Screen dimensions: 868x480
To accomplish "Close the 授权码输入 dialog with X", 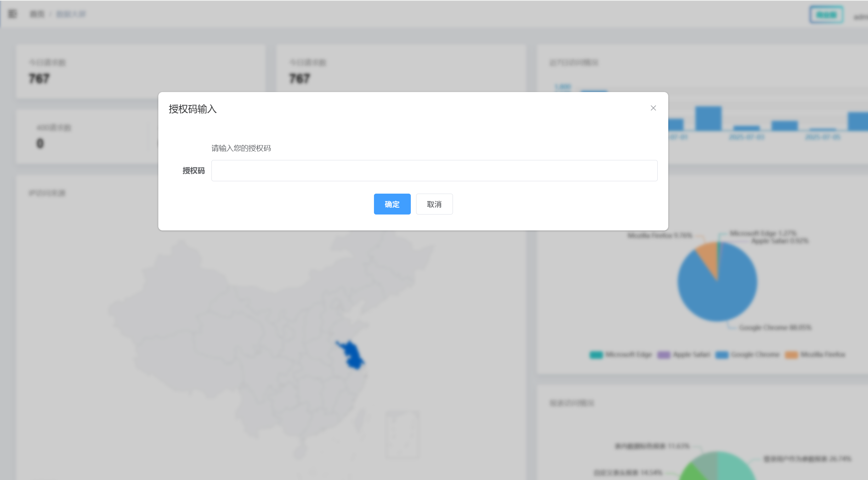I will point(653,108).
